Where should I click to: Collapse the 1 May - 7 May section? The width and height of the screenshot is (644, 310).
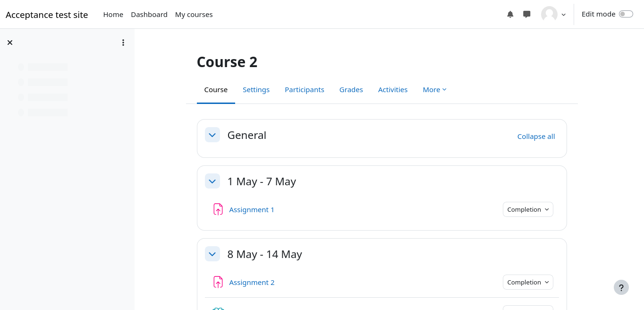click(212, 181)
